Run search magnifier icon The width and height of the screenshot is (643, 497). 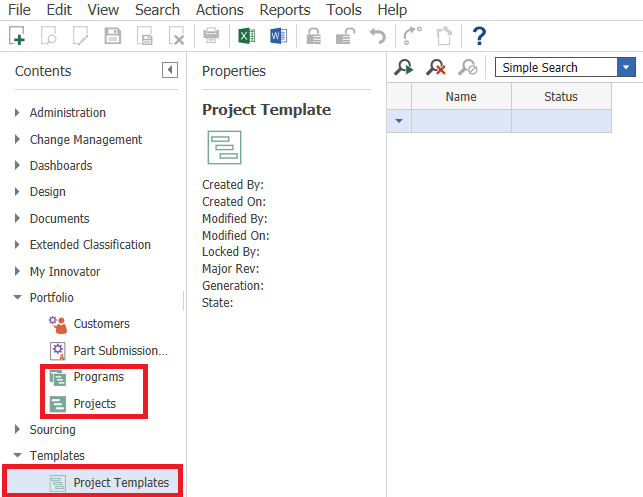(404, 68)
